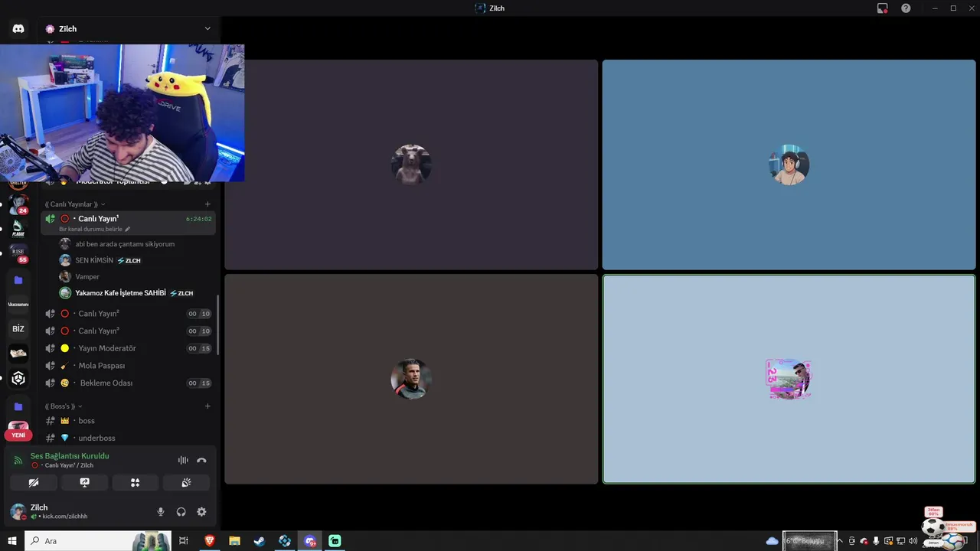
Task: Click 'Bir kanal durumu belirle' status text
Action: coord(90,229)
